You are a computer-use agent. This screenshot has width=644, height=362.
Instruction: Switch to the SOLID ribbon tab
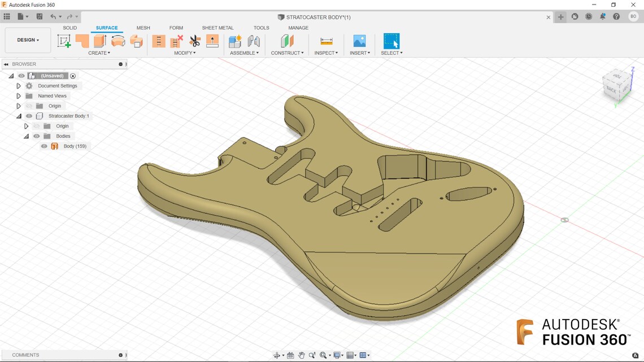point(70,28)
